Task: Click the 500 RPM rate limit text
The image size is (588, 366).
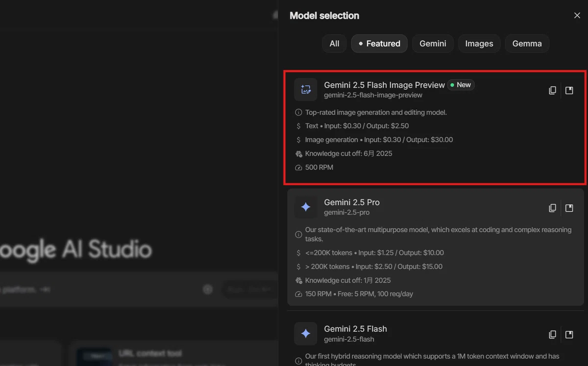Action: point(319,168)
